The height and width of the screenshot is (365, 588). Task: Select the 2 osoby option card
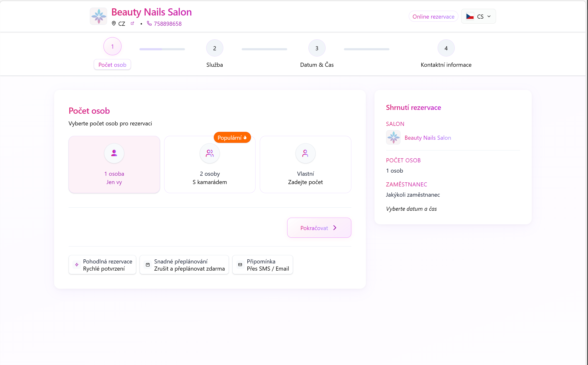[210, 177]
